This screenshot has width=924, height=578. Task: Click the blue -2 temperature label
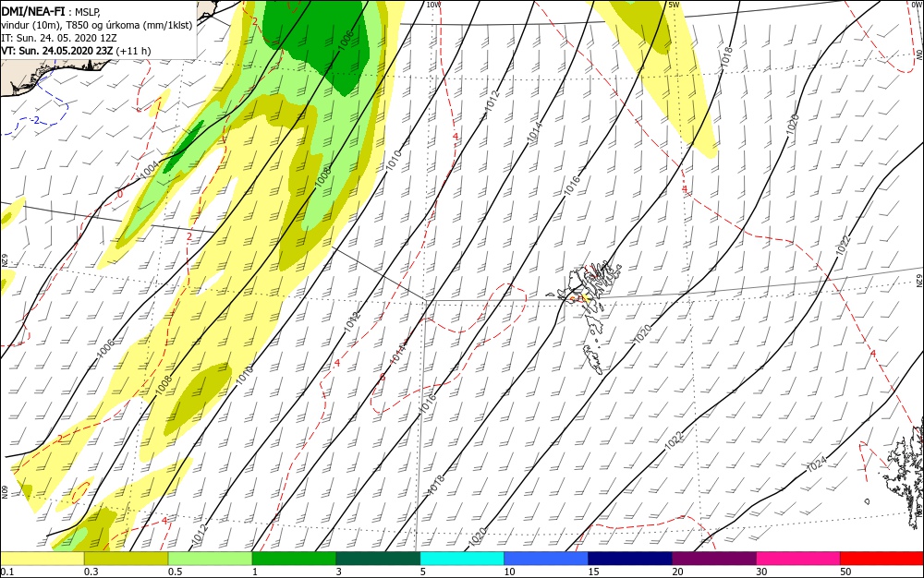[35, 121]
